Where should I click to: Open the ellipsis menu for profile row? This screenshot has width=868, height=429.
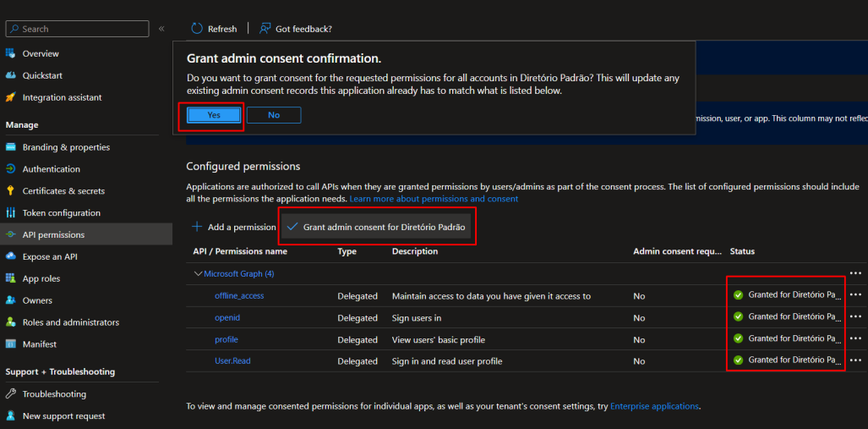click(856, 338)
